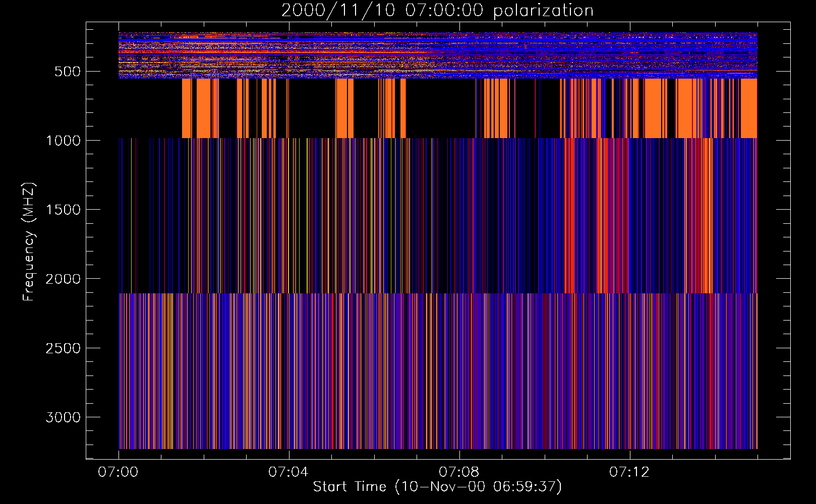The image size is (816, 504).
Task: Click the 07:08 time tick label
Action: click(459, 472)
